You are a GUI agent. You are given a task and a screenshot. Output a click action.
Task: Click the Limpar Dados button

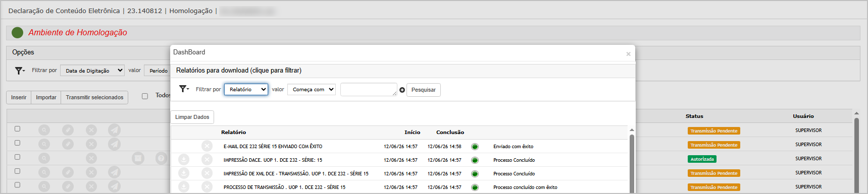pyautogui.click(x=192, y=117)
